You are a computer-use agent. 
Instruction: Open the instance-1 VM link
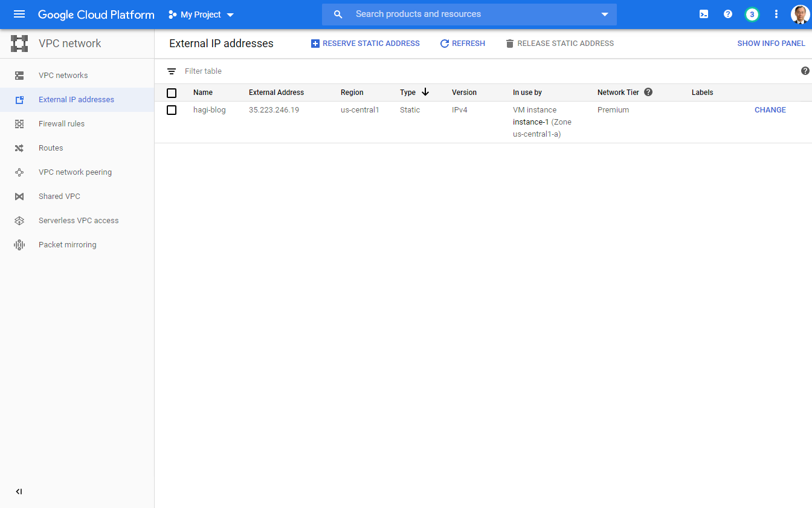tap(531, 122)
